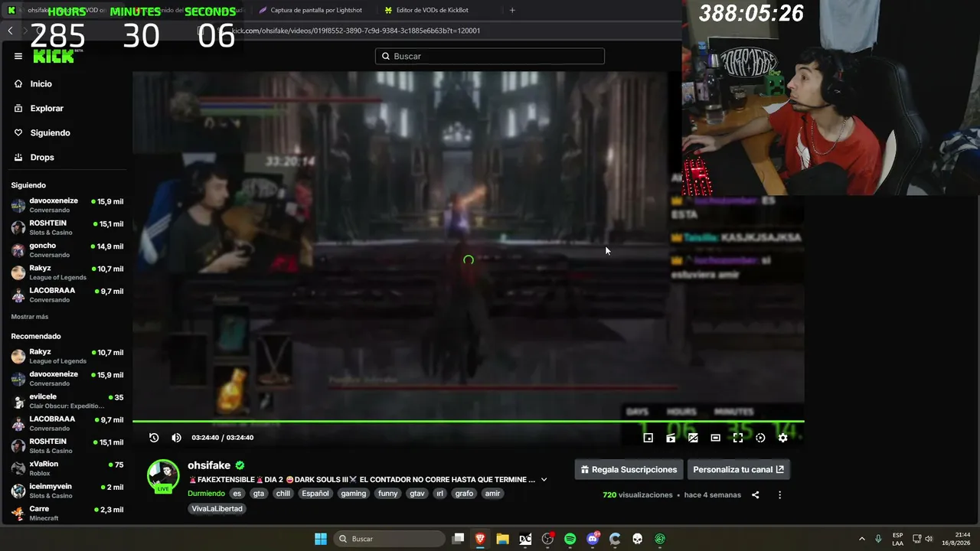
Task: Open the volume tray icon
Action: [929, 539]
